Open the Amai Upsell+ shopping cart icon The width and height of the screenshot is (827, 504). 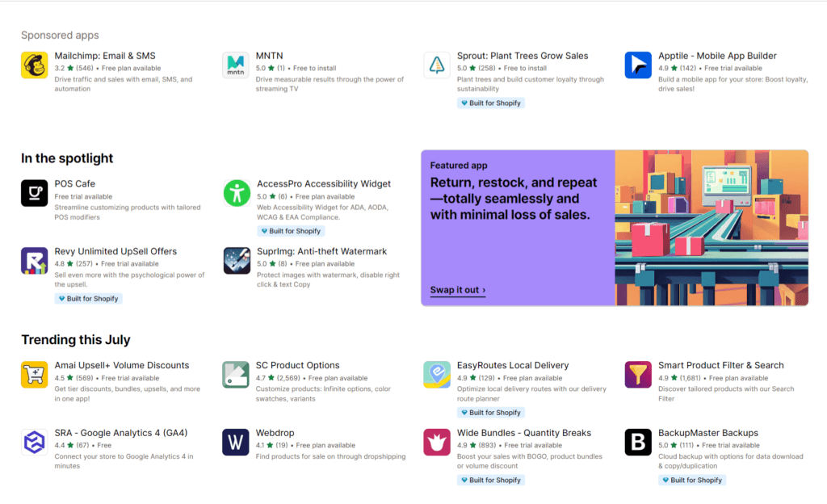click(34, 374)
